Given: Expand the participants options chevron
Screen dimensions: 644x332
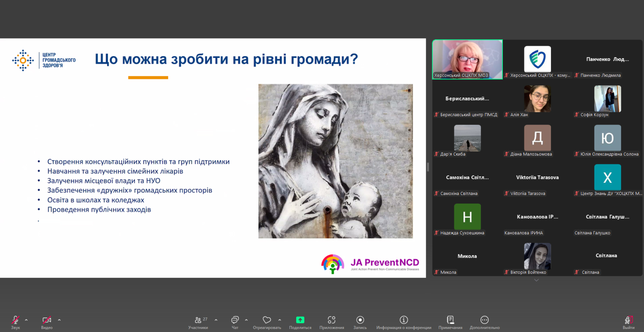Looking at the screenshot, I should click(x=216, y=320).
